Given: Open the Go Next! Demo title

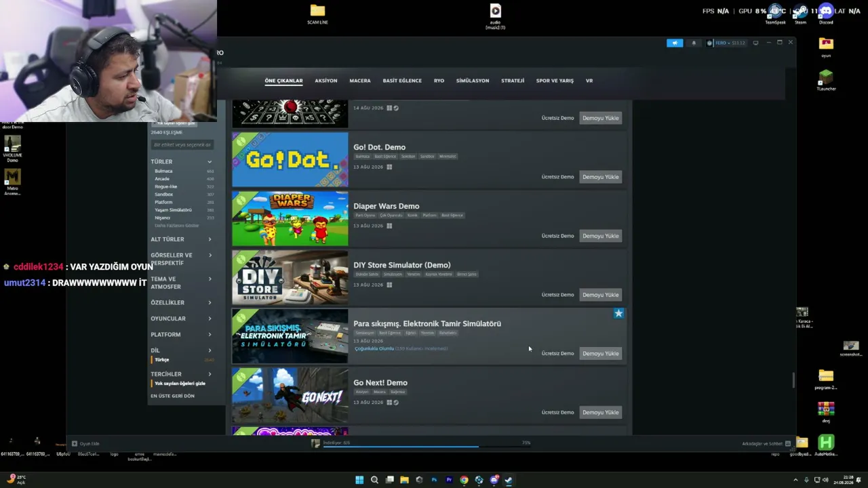Looking at the screenshot, I should coord(380,383).
